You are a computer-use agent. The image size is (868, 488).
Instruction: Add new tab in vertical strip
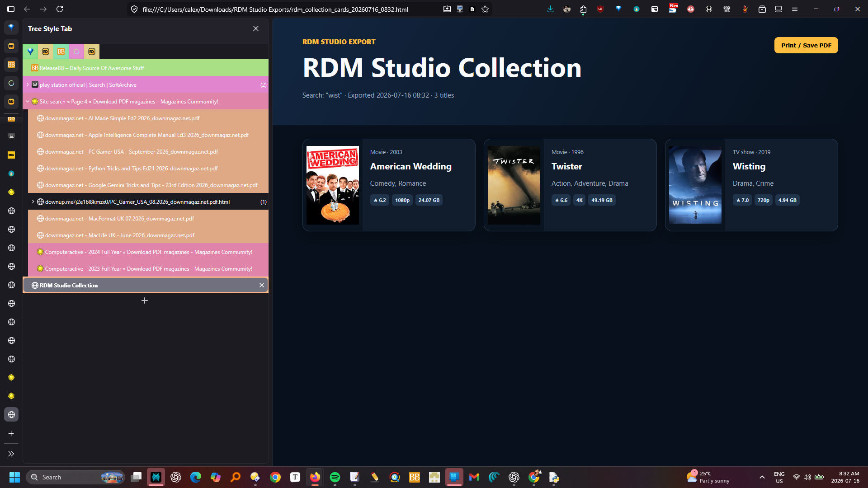click(x=11, y=434)
